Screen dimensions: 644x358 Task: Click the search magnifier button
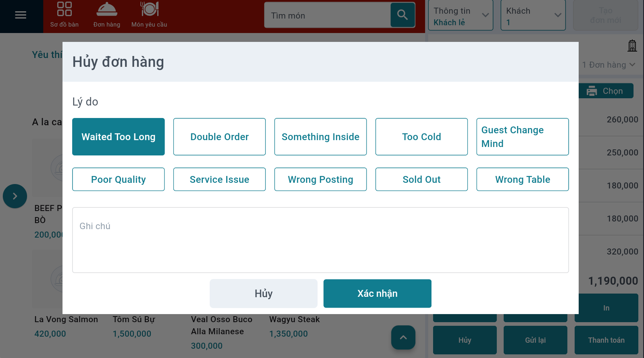[402, 15]
